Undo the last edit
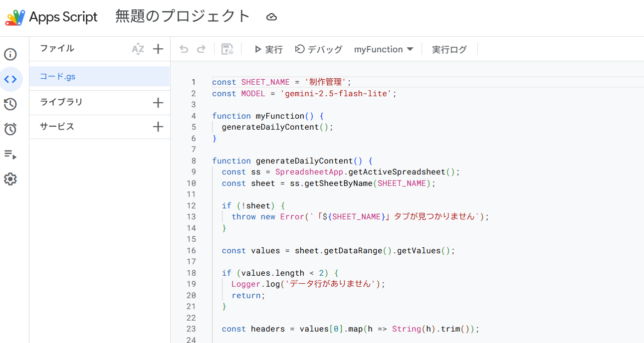Image resolution: width=644 pixels, height=343 pixels. tap(184, 49)
